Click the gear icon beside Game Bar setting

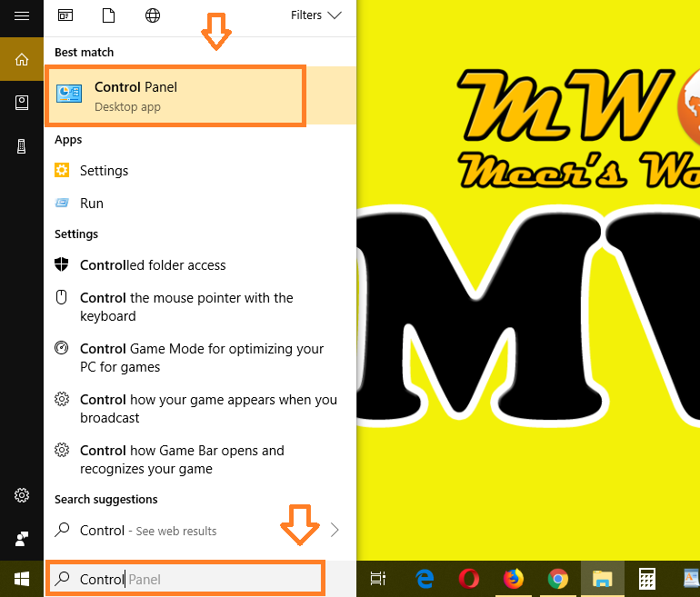(61, 450)
